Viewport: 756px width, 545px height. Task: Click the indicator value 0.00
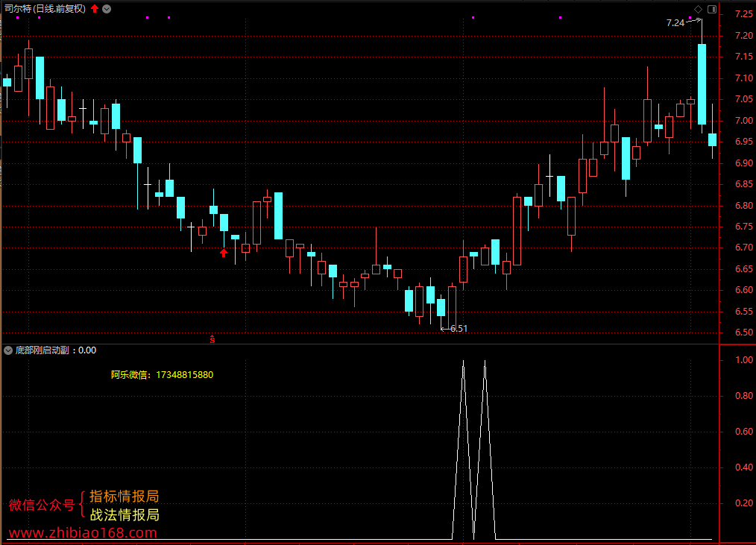(x=87, y=350)
